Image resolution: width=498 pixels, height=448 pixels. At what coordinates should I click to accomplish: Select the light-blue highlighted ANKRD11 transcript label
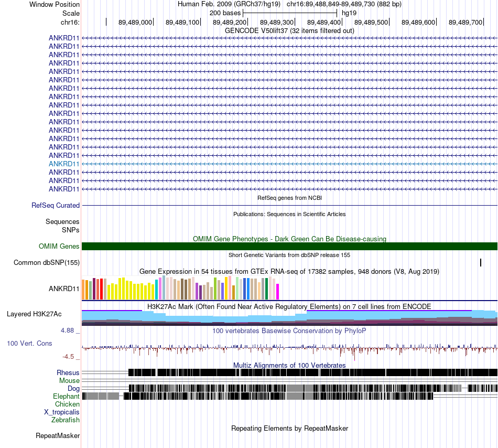click(64, 164)
